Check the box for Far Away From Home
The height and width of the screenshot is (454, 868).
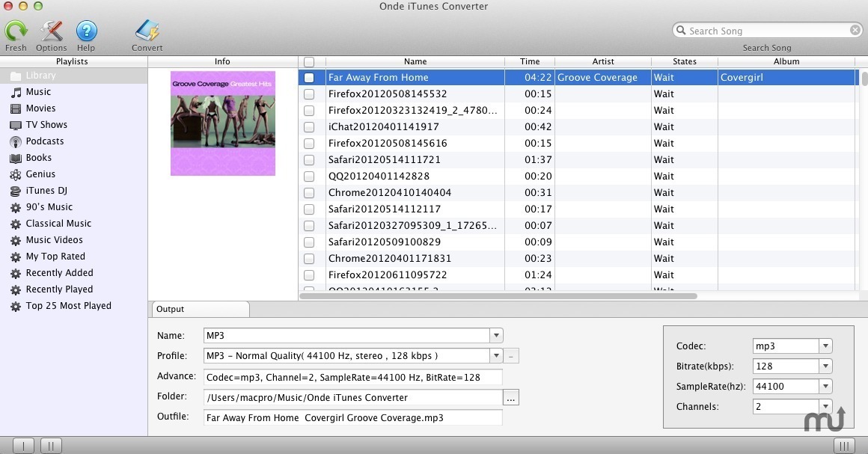click(x=309, y=78)
